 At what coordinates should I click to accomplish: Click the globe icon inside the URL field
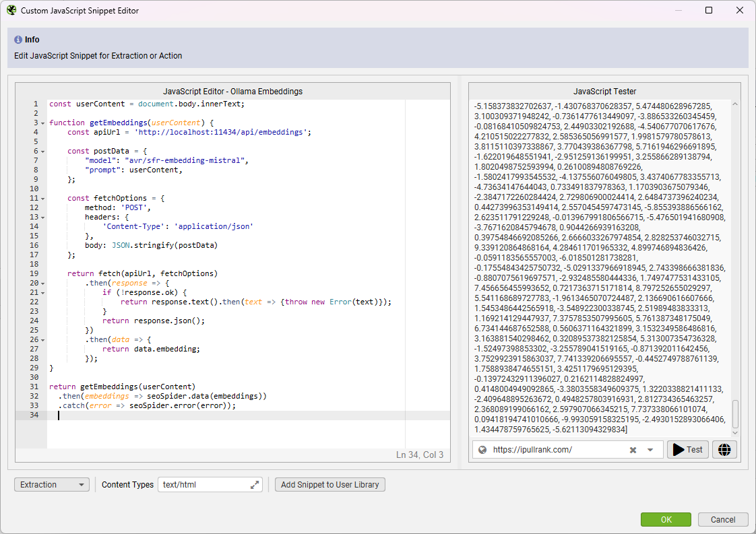click(x=482, y=449)
